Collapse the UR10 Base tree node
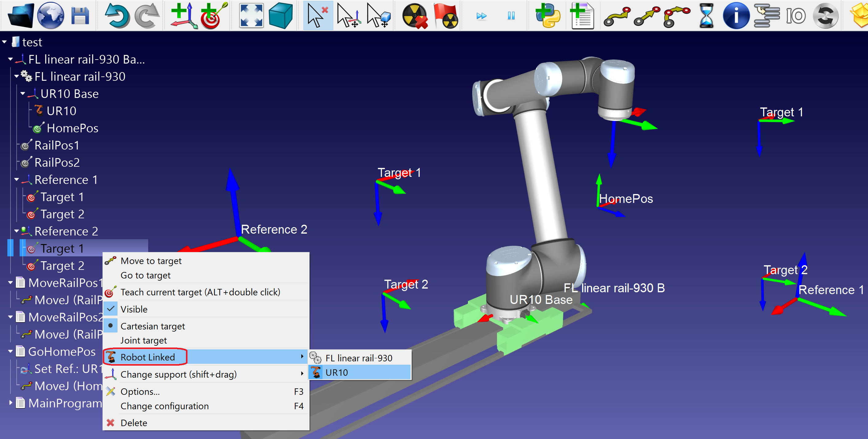 pyautogui.click(x=23, y=94)
